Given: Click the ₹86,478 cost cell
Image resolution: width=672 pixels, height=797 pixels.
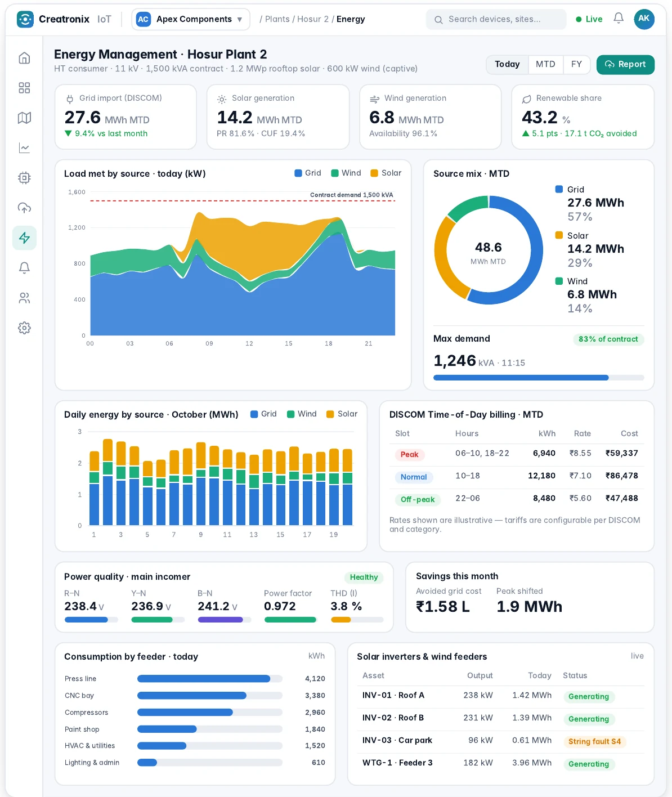Looking at the screenshot, I should (621, 476).
